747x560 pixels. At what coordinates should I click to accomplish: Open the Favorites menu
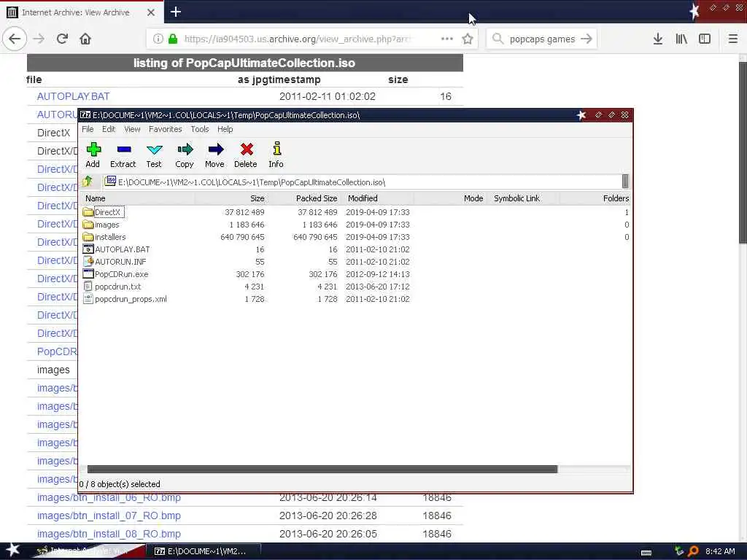tap(166, 129)
